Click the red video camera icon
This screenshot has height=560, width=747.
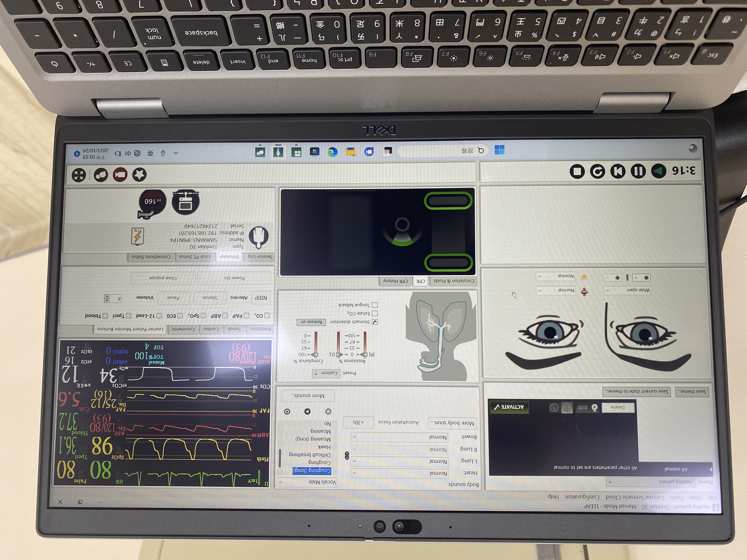[120, 175]
